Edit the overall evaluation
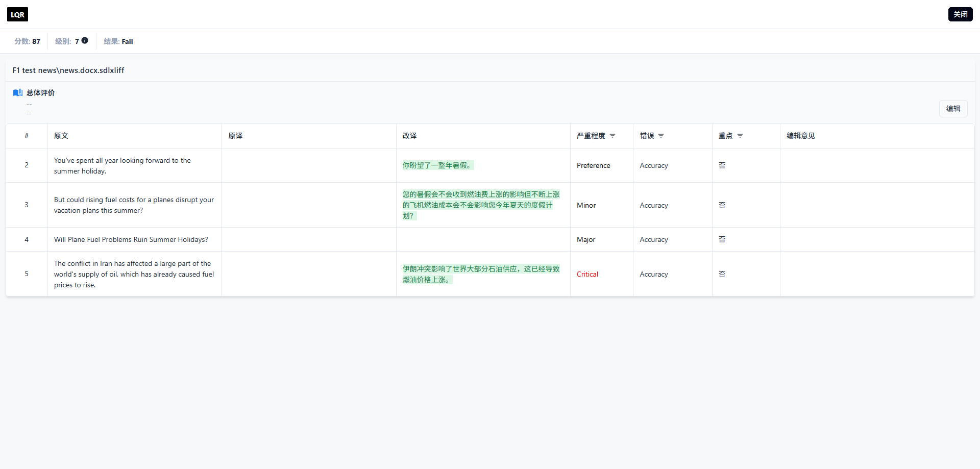980x469 pixels. [x=953, y=109]
